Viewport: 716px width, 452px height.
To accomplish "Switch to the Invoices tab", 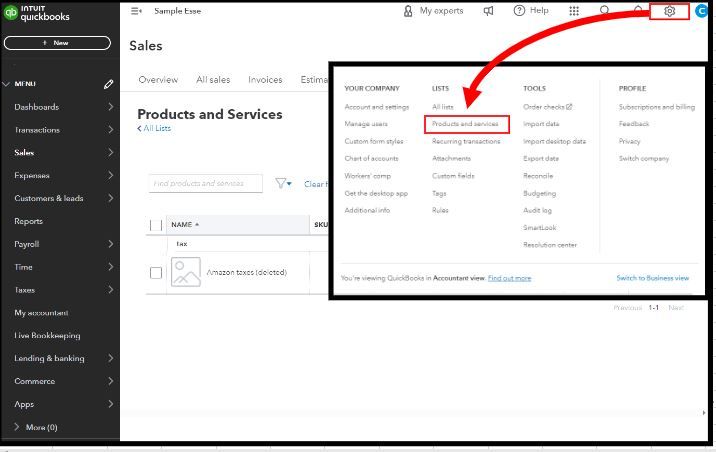I will click(x=265, y=80).
